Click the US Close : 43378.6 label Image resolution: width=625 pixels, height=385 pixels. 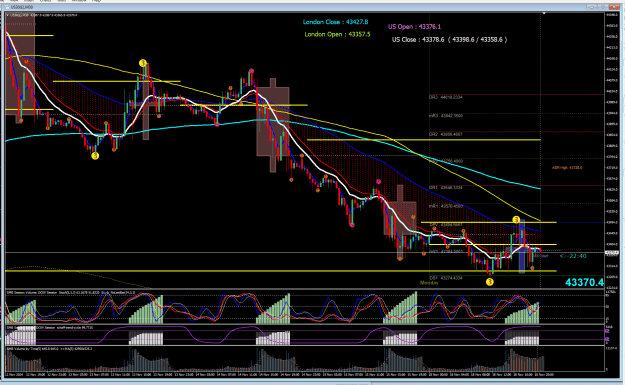coord(449,39)
